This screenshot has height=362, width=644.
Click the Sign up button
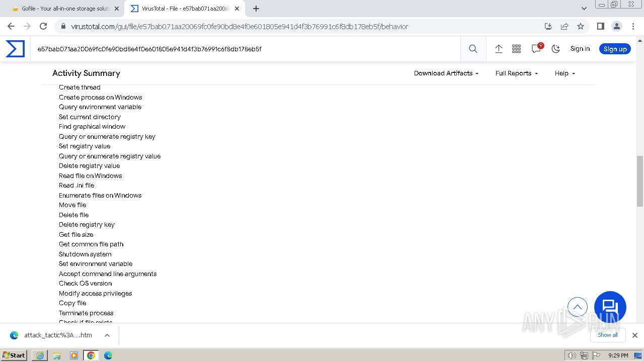tap(615, 49)
